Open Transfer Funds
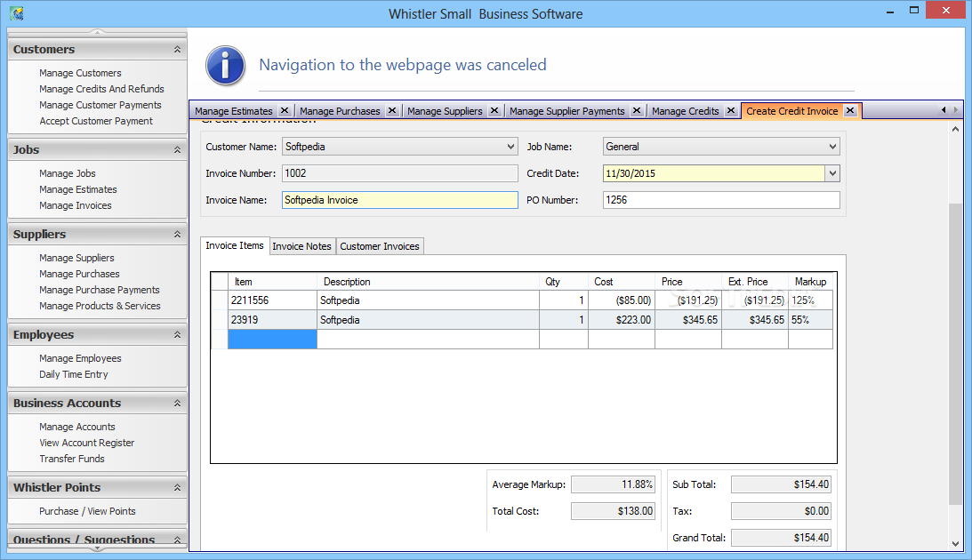 pyautogui.click(x=72, y=459)
